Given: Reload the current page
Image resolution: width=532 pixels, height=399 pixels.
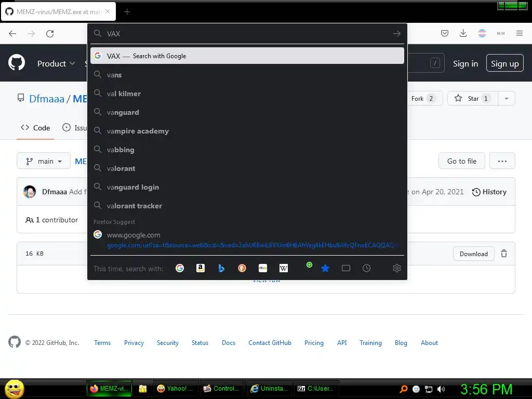Looking at the screenshot, I should 50,34.
